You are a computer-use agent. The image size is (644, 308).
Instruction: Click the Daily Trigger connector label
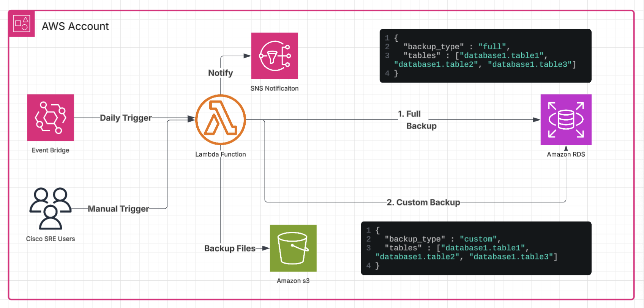pyautogui.click(x=126, y=118)
